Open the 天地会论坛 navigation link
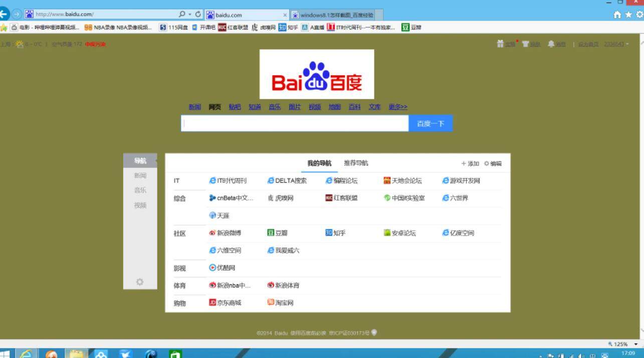This screenshot has height=358, width=644. 403,181
